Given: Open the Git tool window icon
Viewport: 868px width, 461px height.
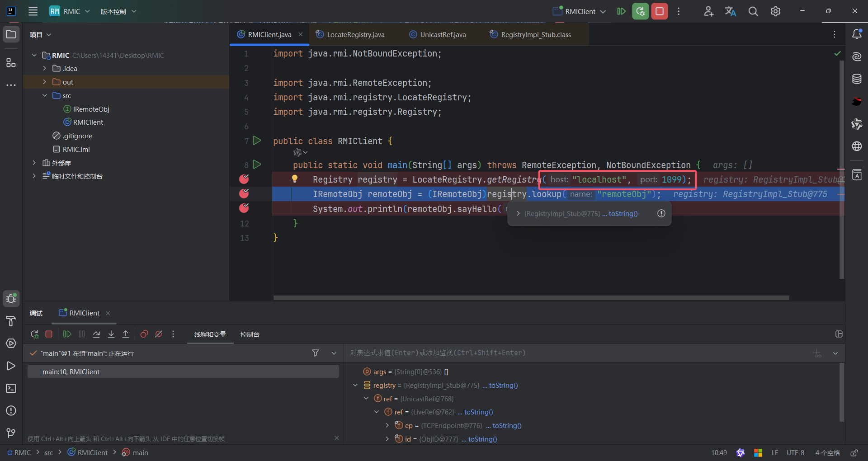Looking at the screenshot, I should tap(11, 433).
